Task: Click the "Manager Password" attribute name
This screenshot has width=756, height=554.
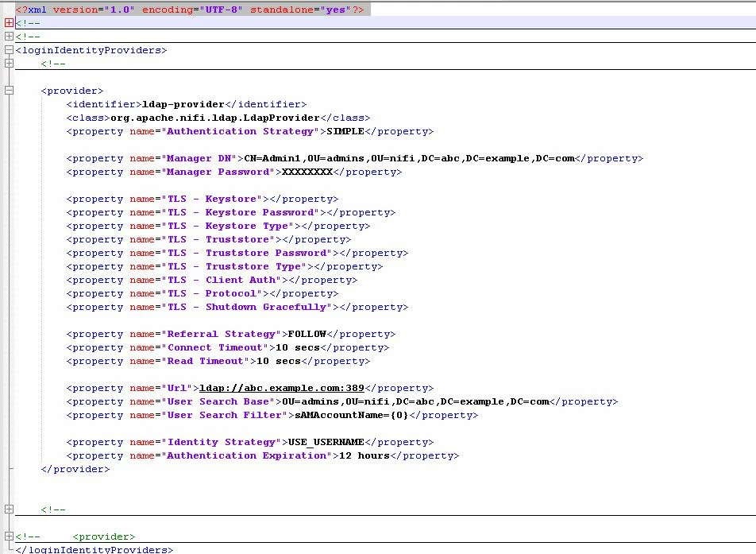Action: click(x=218, y=172)
